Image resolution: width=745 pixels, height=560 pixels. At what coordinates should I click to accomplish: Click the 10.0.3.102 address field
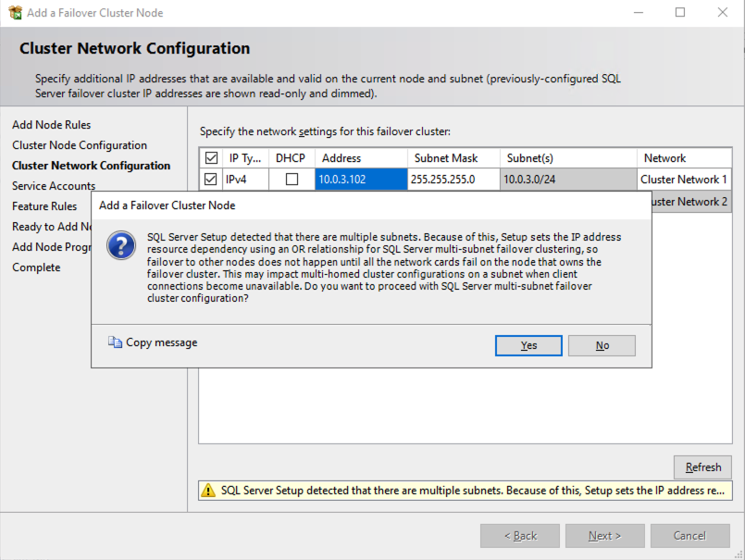[360, 180]
